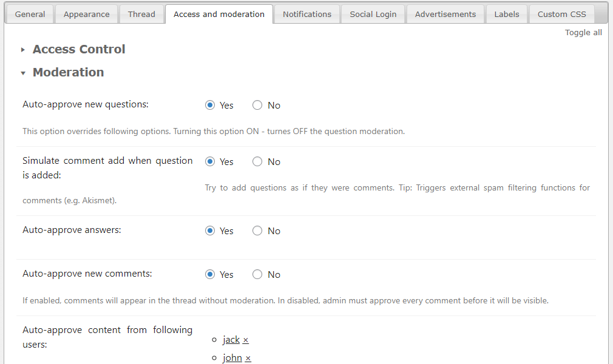This screenshot has width=613, height=364.
Task: Select Yes for Auto-approve new questions
Action: pyautogui.click(x=210, y=106)
